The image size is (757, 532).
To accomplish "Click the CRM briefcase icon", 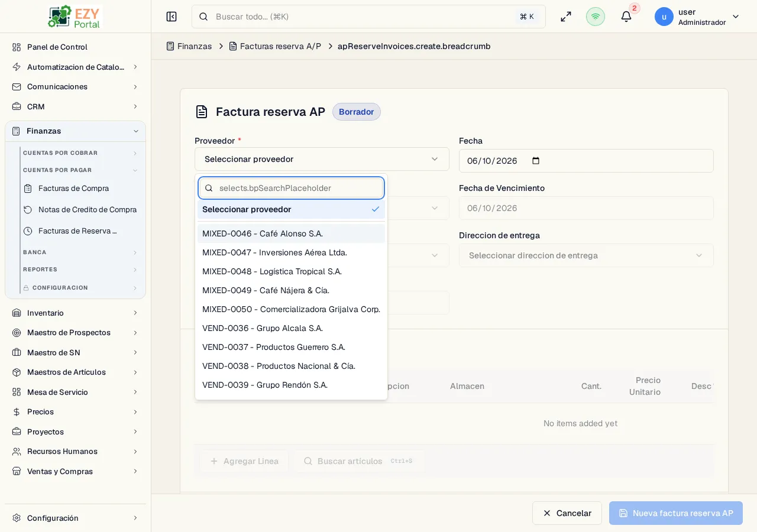I will (17, 106).
